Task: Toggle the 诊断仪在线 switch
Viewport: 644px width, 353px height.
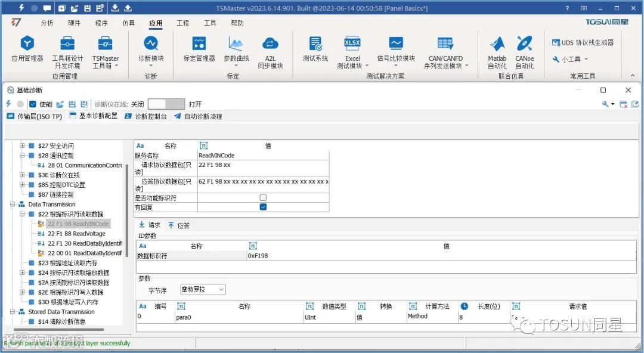Action: click(166, 104)
